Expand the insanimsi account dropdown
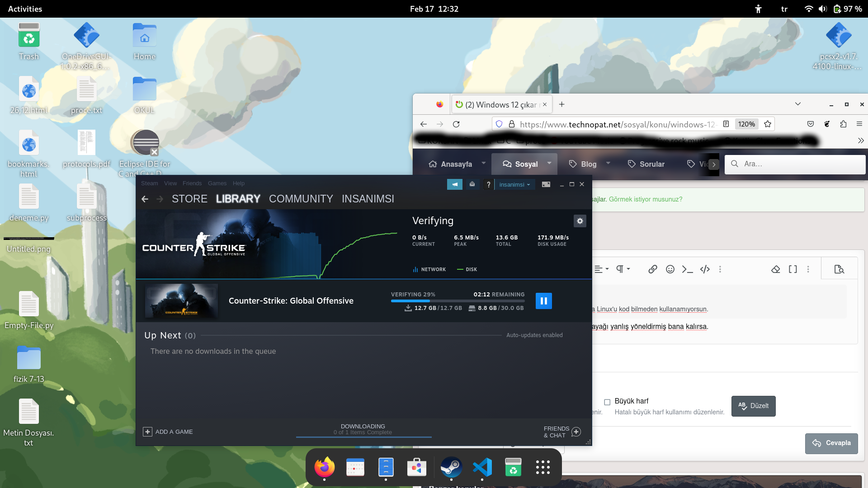Viewport: 868px width, 488px height. pos(514,184)
